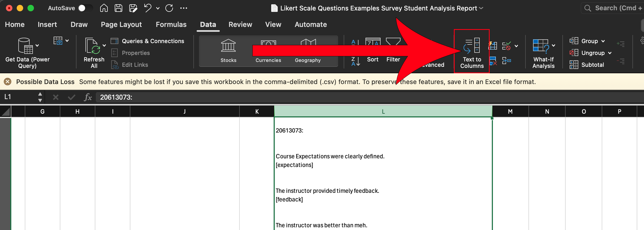Screen dimensions: 644x230
Task: Dismiss the Possible Data Loss warning
Action: [8, 82]
